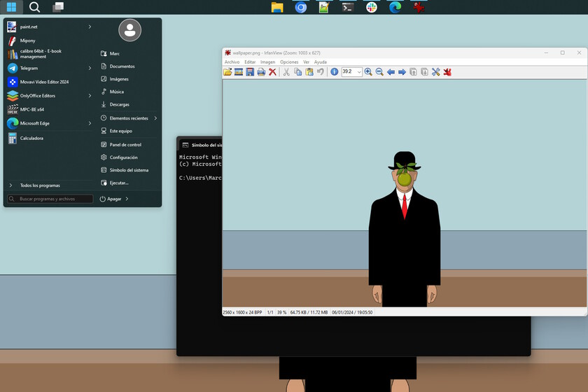
Task: Open the Editar menu in IrfanView
Action: [x=250, y=62]
